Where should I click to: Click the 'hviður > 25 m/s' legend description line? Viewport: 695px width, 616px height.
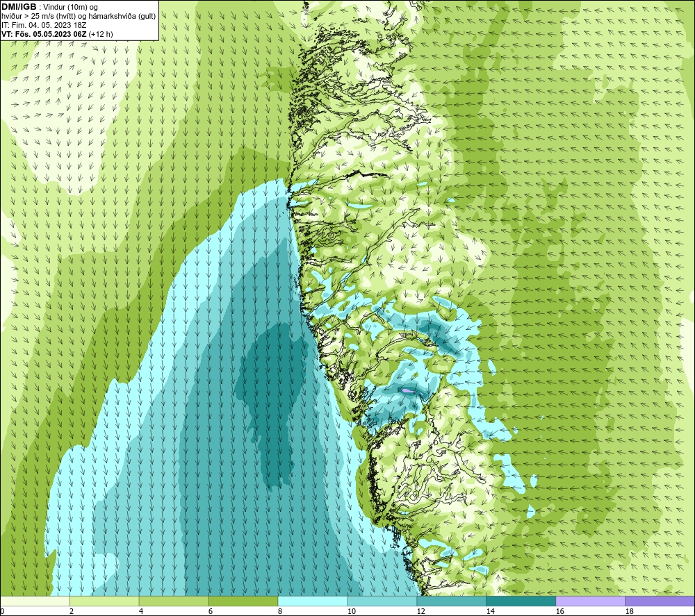click(x=79, y=17)
